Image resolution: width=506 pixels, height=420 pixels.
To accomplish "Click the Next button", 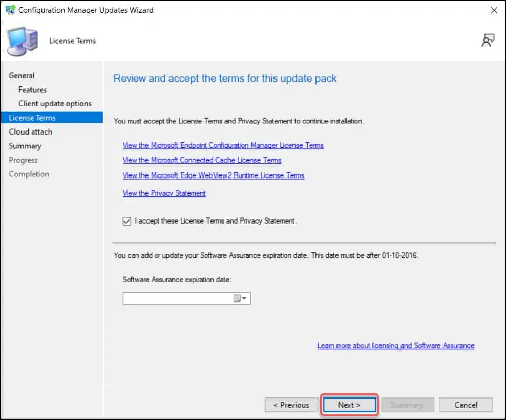I will click(x=349, y=405).
